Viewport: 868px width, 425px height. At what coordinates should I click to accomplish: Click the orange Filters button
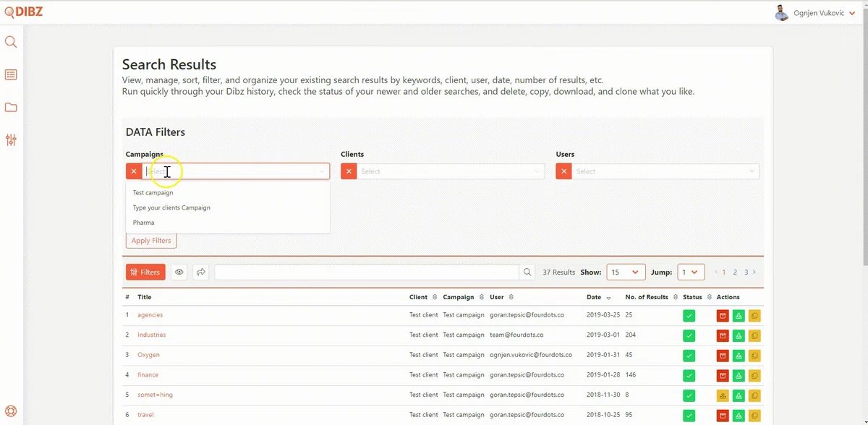(145, 272)
